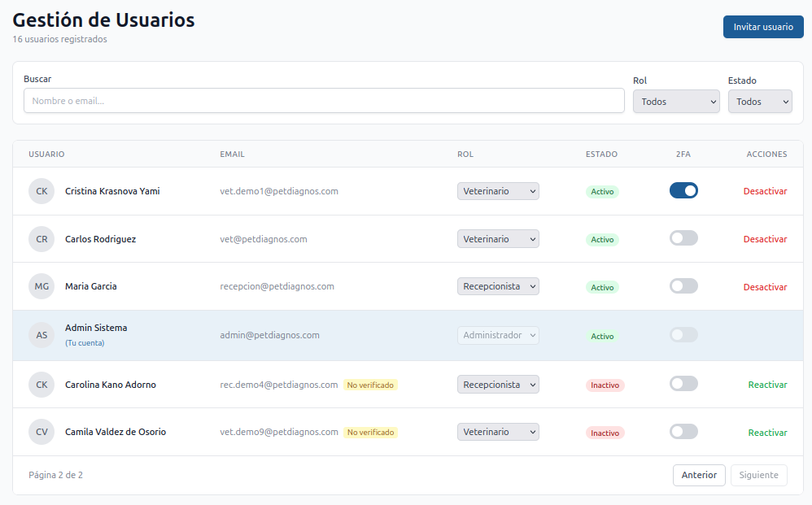Click No verificado badge for Camila Valdez de Osorio
This screenshot has width=812, height=505.
click(x=370, y=432)
